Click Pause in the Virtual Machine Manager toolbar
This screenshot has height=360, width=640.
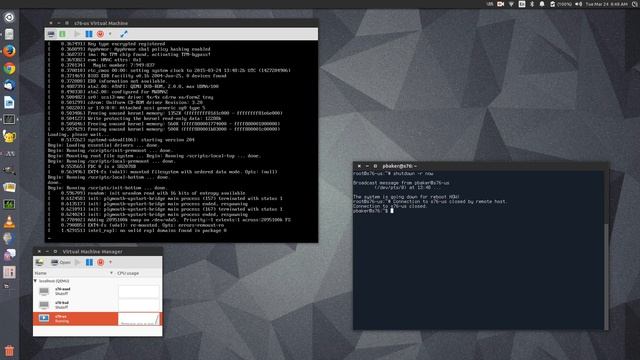point(89,262)
